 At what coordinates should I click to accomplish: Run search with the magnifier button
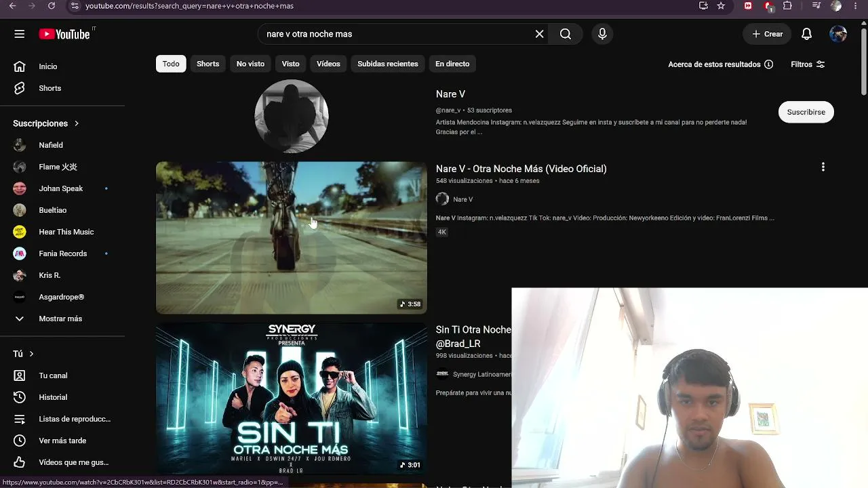pos(566,34)
